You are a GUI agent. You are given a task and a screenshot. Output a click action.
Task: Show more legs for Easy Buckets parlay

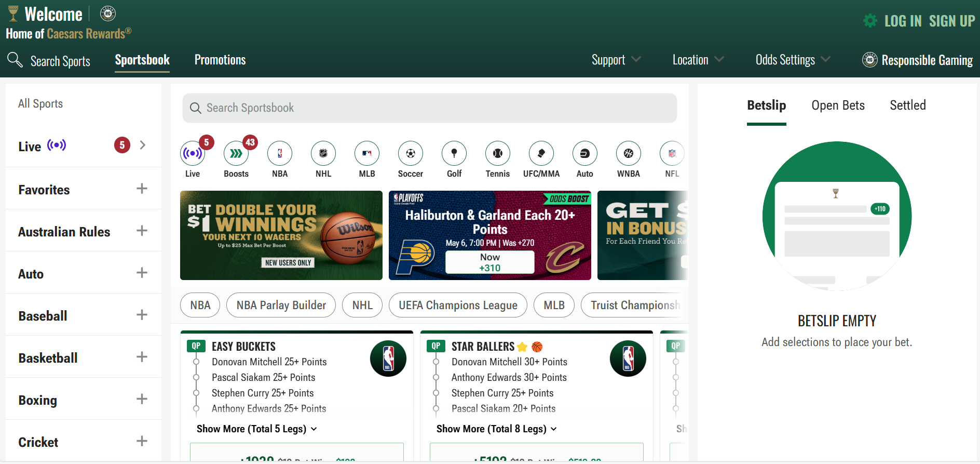257,429
